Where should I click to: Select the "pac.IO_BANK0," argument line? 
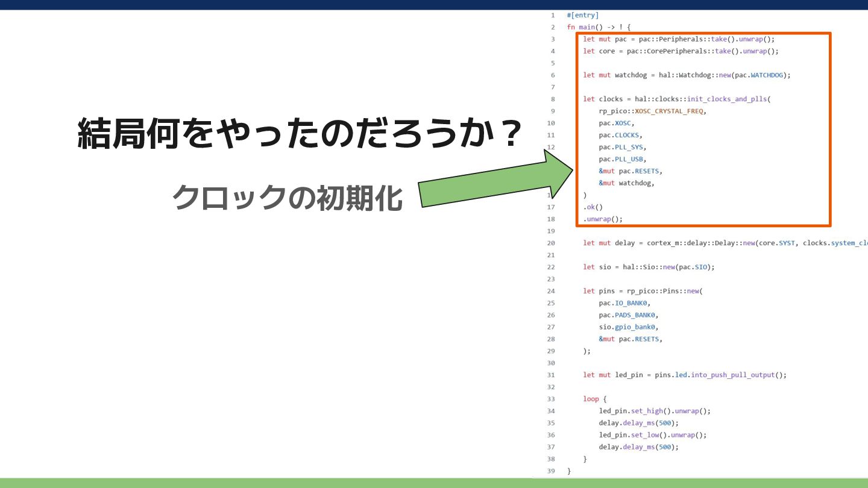(x=624, y=303)
